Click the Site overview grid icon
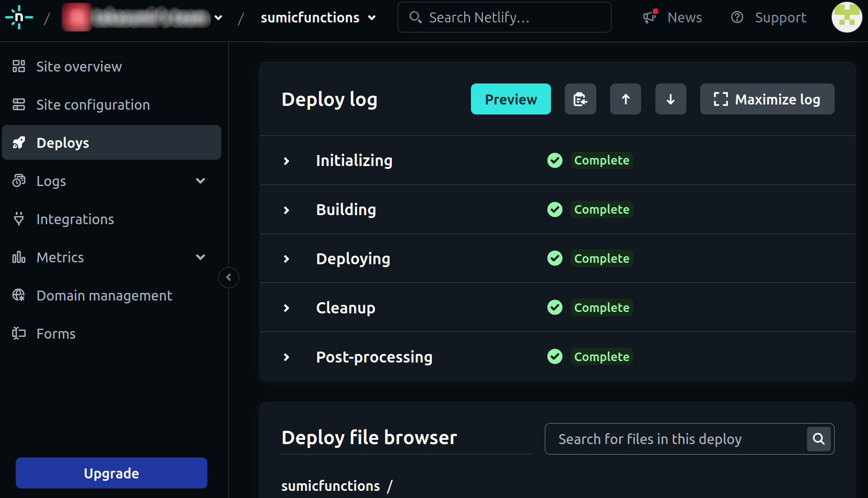 coord(19,66)
